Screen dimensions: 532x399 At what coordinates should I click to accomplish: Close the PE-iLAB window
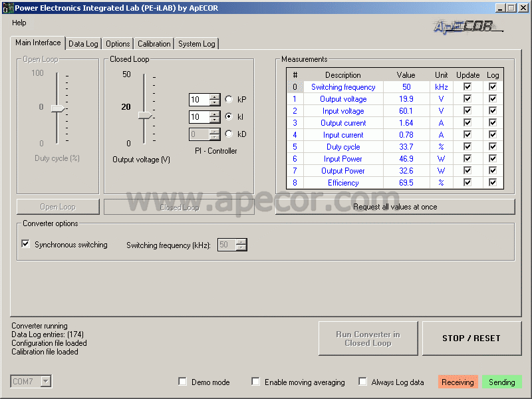tap(523, 8)
